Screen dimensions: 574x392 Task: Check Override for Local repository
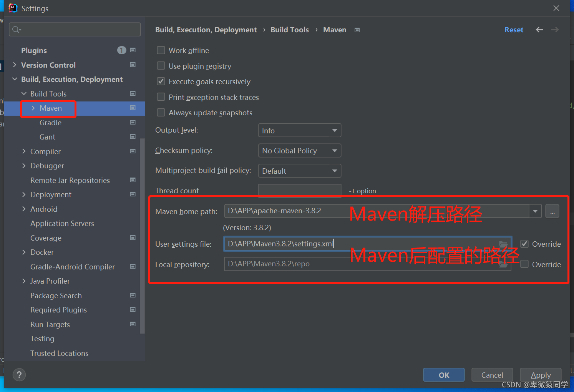coord(524,264)
